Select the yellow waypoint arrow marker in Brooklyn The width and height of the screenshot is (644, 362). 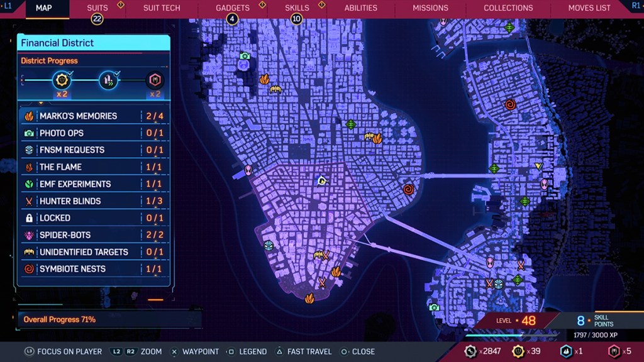538,166
